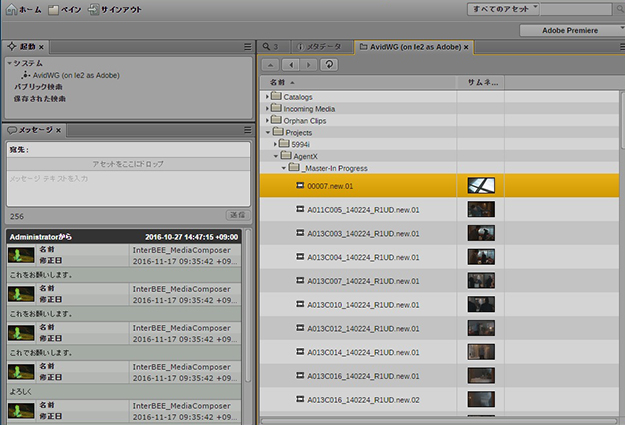
Task: Close the 起動 launch panel tab
Action: [x=41, y=47]
